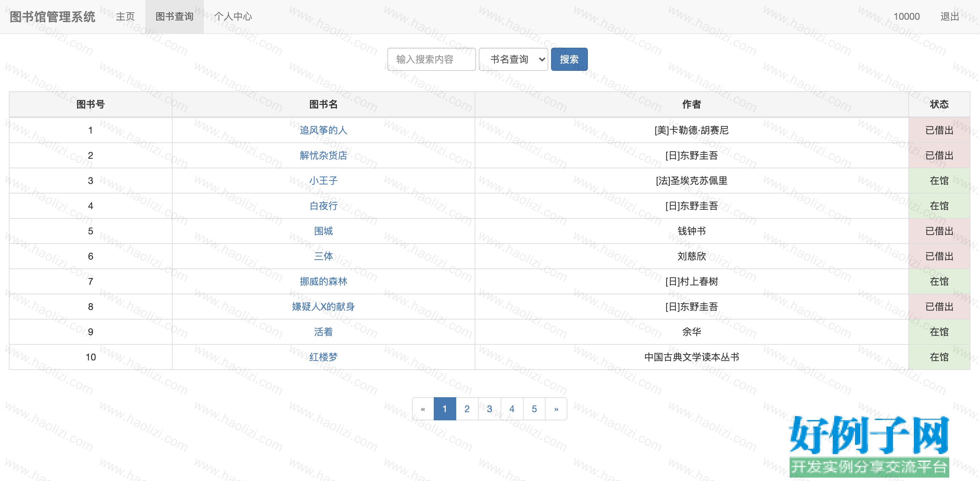Open the 主页 navigation tab
980x481 pixels.
[x=125, y=17]
